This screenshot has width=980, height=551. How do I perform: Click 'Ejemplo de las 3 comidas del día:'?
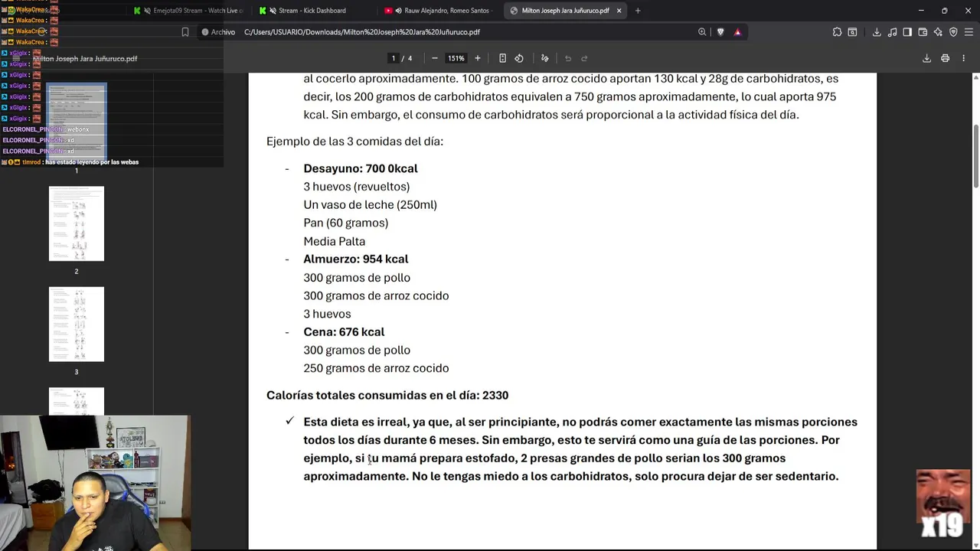coord(354,142)
